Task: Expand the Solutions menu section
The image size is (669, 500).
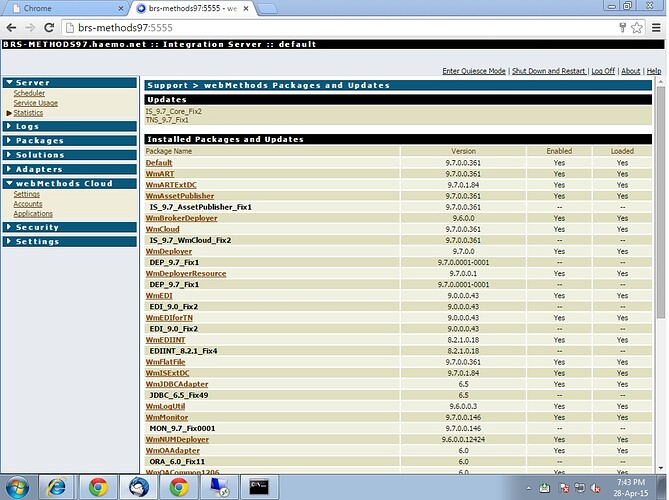Action: 70,155
